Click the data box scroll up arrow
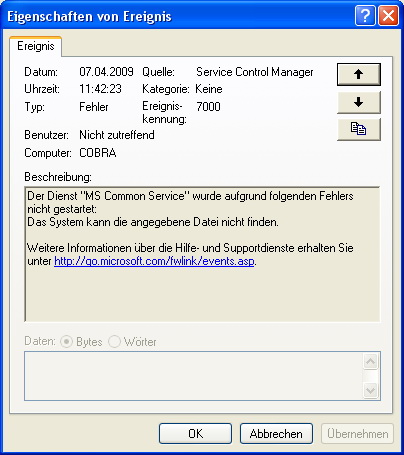 coord(371,361)
